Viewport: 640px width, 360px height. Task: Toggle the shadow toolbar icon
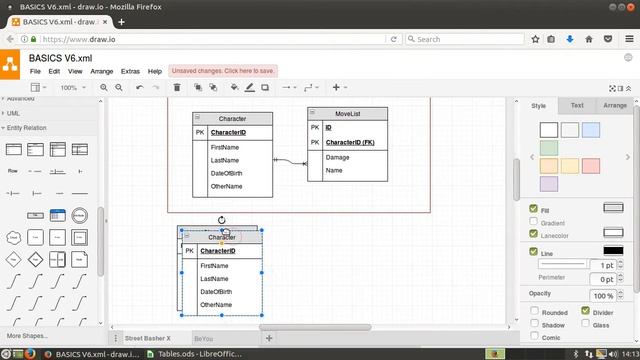pyautogui.click(x=265, y=87)
